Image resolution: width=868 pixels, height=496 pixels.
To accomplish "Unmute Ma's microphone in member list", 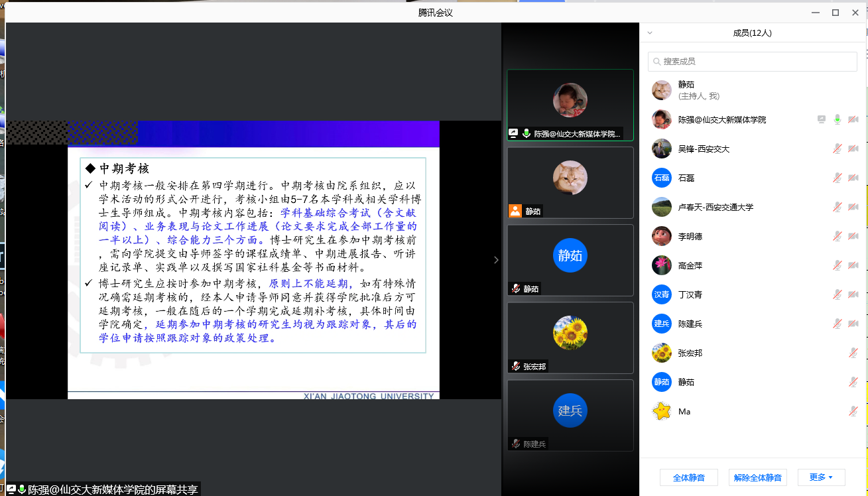I will click(x=853, y=412).
